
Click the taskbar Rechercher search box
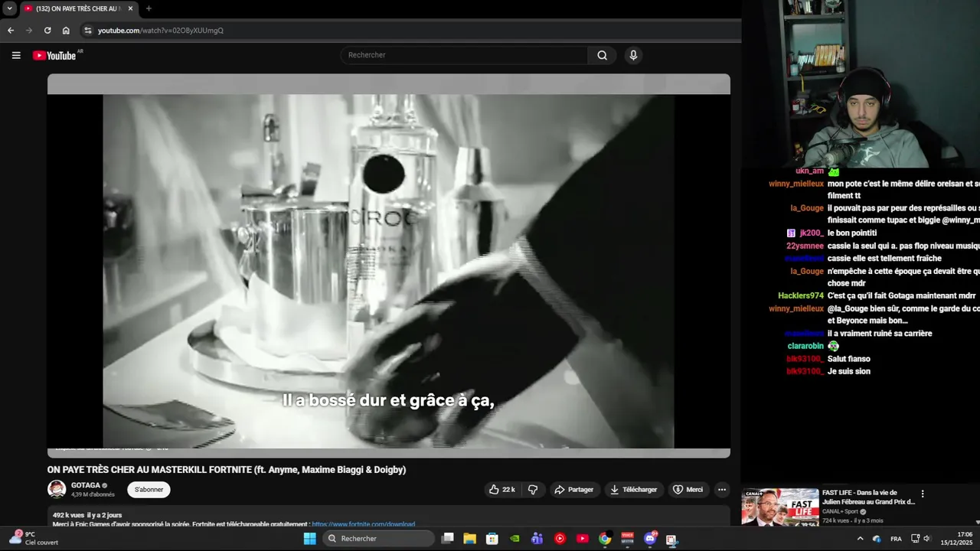click(x=379, y=539)
